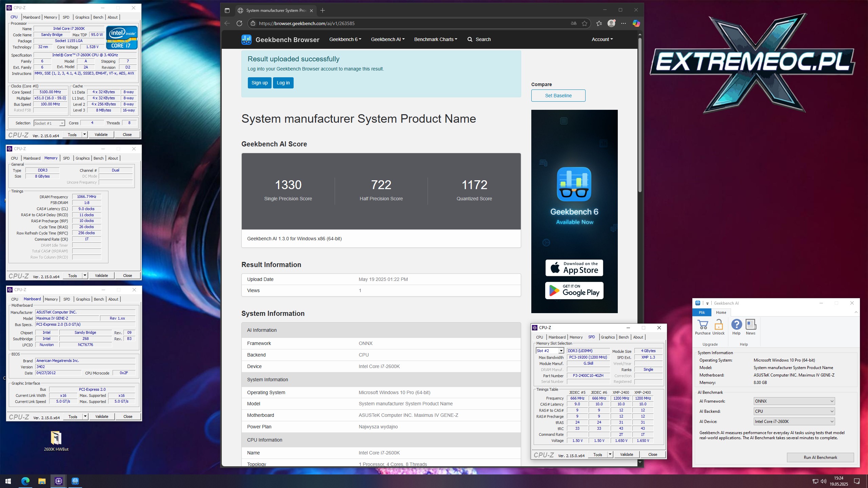Viewport: 868px width, 488px height.
Task: Open the Windows Start button
Action: coord(8,481)
